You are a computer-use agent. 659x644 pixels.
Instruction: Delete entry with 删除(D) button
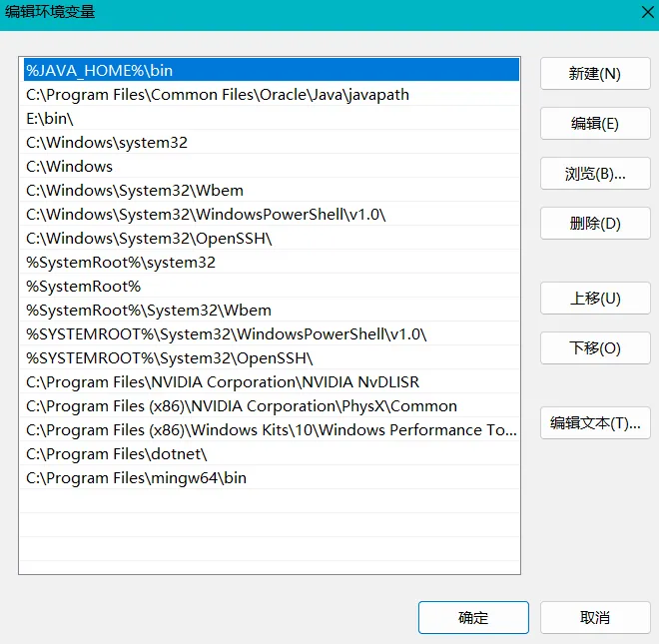point(595,224)
